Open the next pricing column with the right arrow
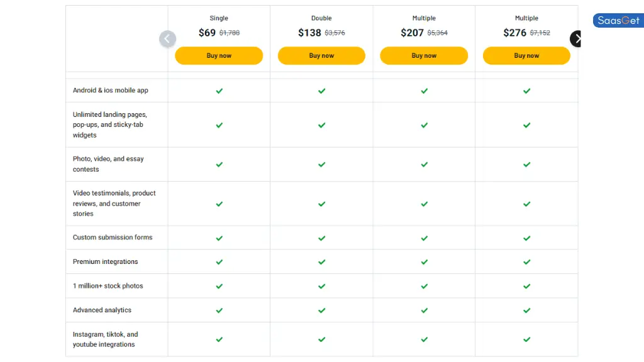Viewport: 644px width, 362px height. [x=575, y=38]
